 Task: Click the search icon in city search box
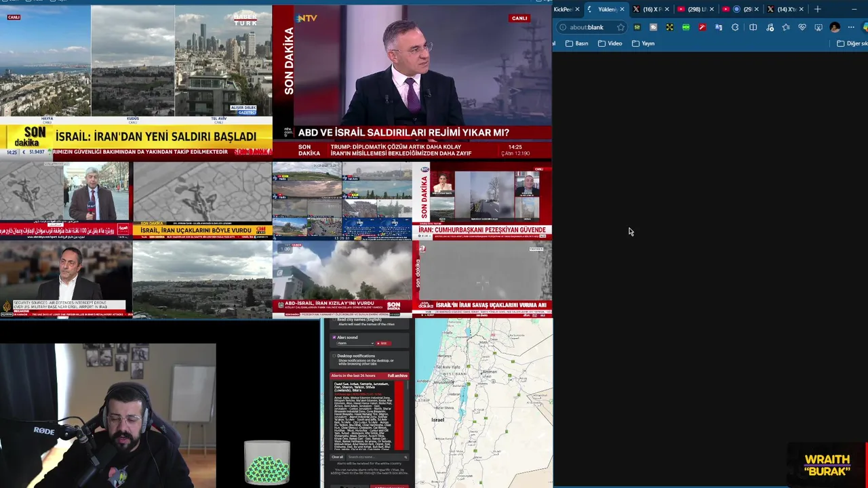(x=406, y=457)
